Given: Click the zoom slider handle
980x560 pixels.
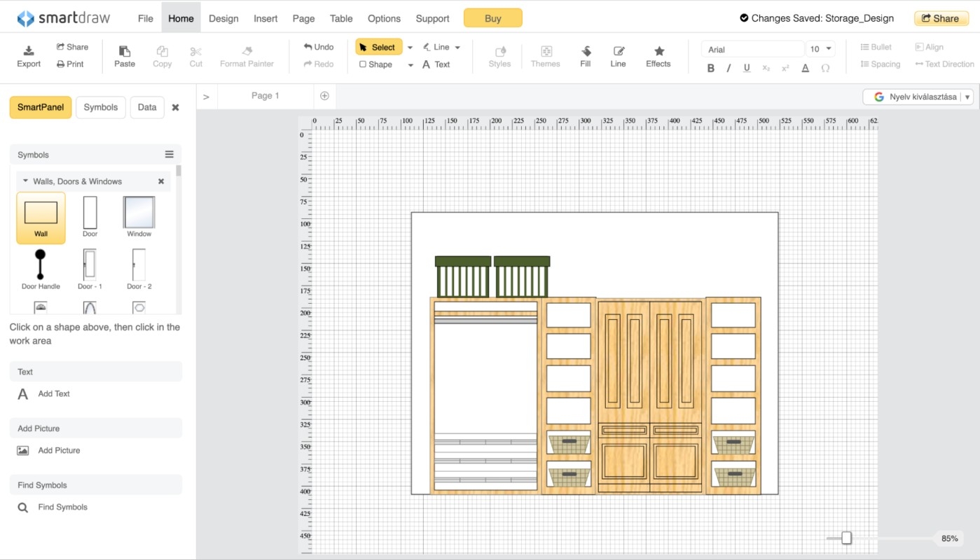Looking at the screenshot, I should coord(846,538).
